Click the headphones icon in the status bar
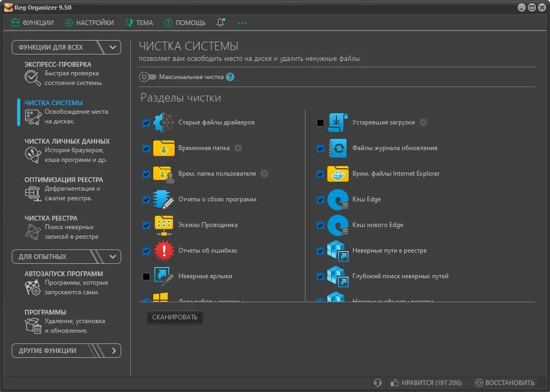 (x=378, y=382)
